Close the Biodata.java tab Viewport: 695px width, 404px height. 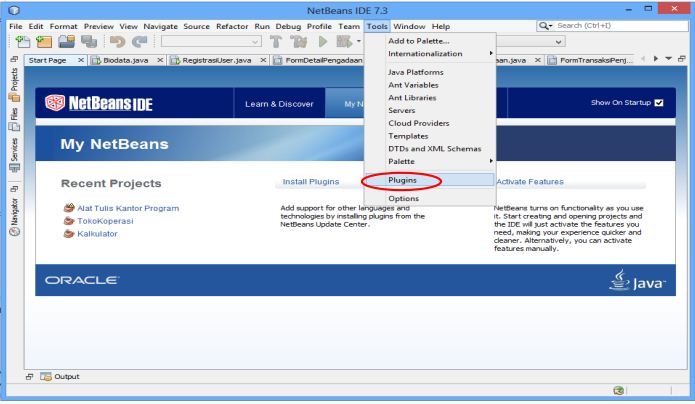point(160,60)
